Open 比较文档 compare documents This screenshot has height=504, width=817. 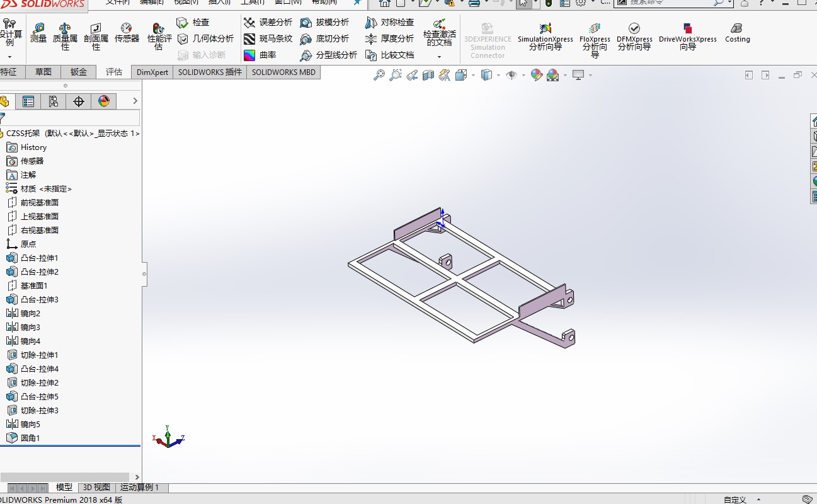[x=389, y=55]
